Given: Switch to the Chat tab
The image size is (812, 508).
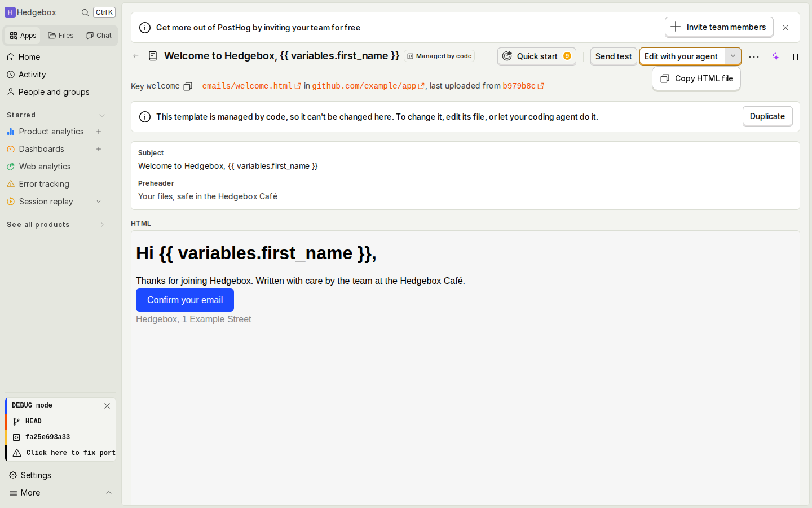Looking at the screenshot, I should click(99, 36).
